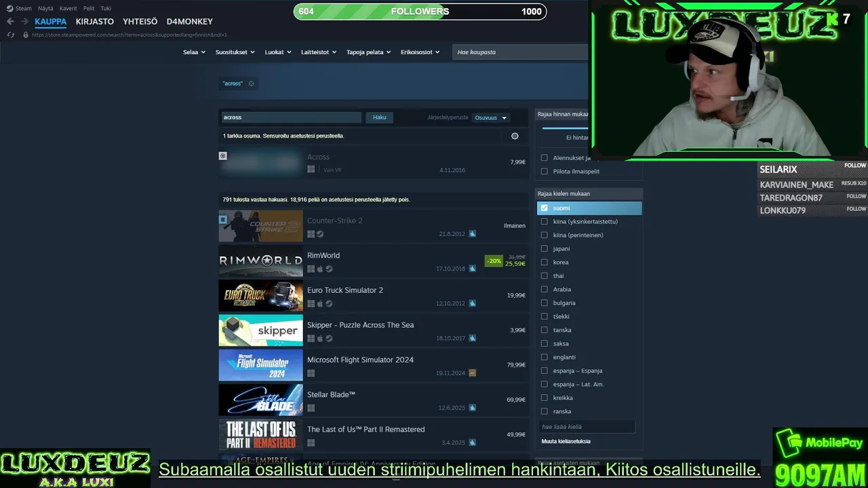The image size is (868, 488).
Task: Click the FOLLOWERS goal progress bar
Action: tap(420, 12)
